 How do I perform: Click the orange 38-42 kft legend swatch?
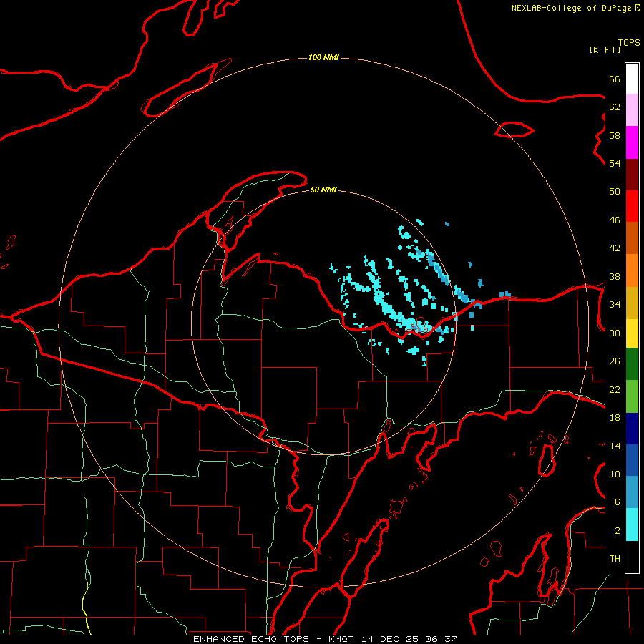[632, 270]
